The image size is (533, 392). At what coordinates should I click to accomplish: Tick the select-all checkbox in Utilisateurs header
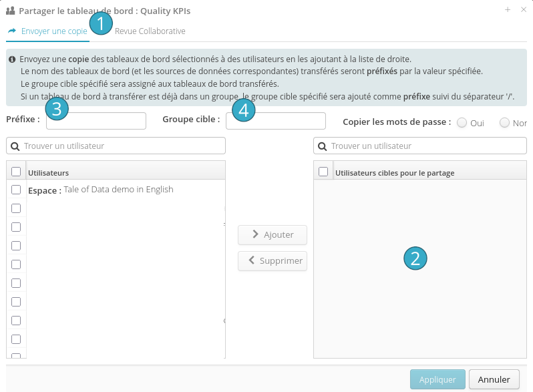[x=16, y=172]
